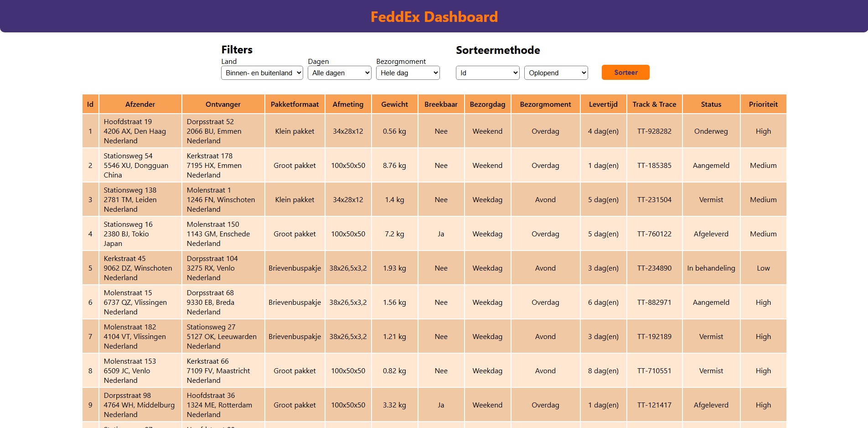This screenshot has height=428, width=868.
Task: Select track code TT-760122
Action: (654, 234)
